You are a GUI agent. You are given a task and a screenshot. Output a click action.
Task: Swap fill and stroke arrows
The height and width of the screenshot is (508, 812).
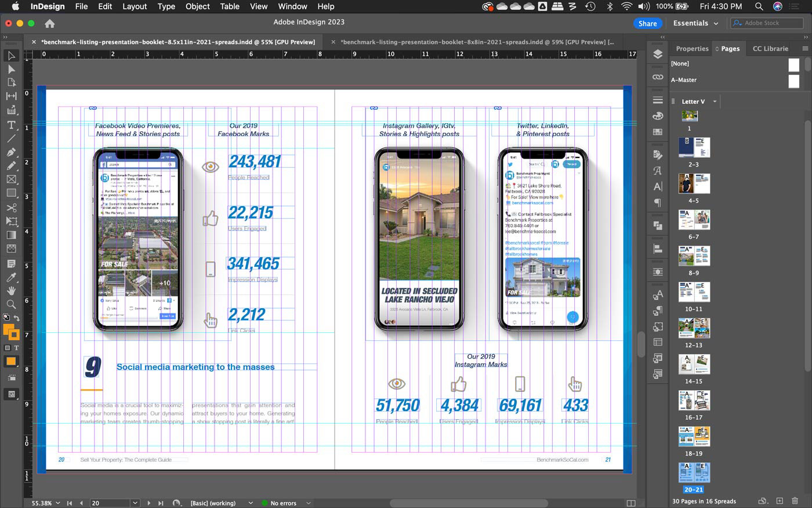point(16,318)
